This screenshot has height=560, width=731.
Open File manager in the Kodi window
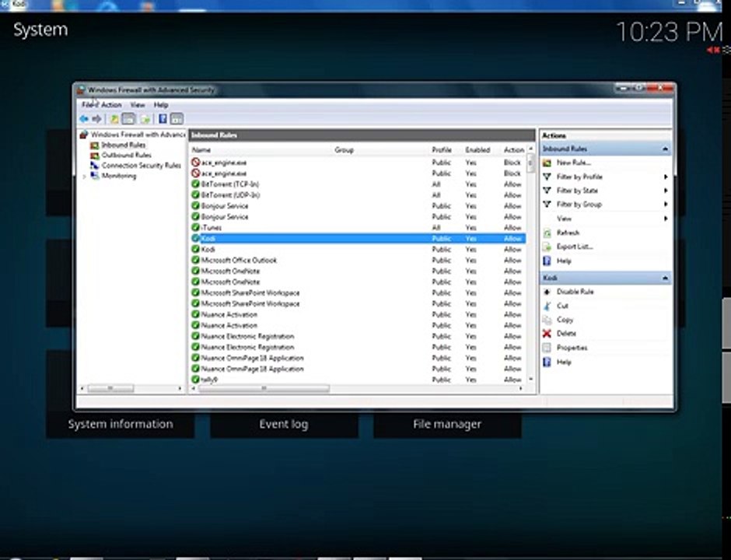coord(447,425)
